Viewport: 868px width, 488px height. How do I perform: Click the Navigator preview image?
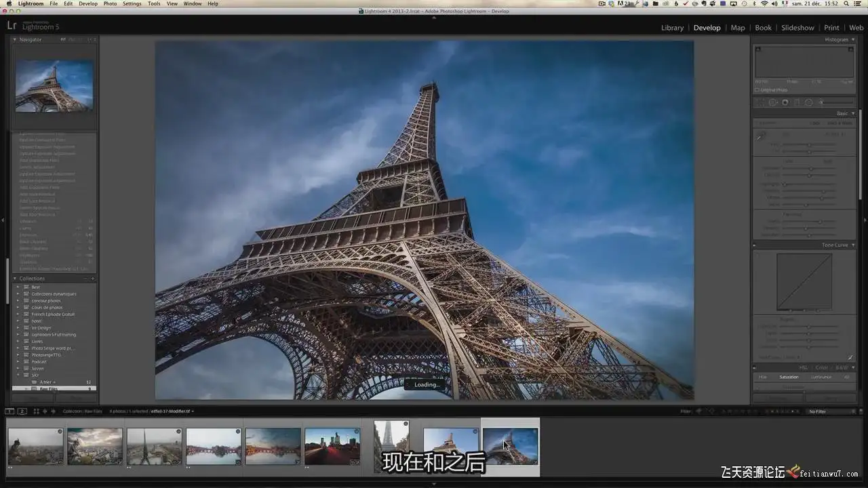[x=54, y=86]
